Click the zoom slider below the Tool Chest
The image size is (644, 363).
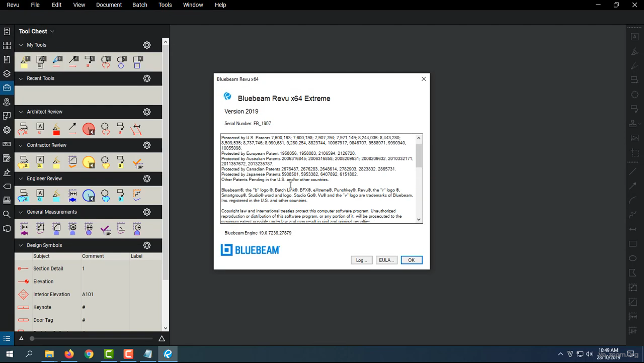tap(32, 338)
